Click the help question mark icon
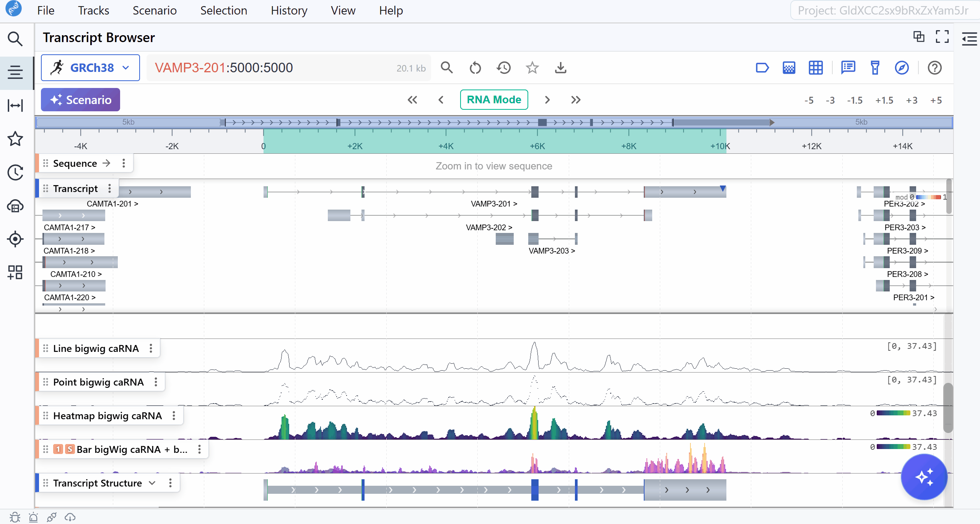Image resolution: width=980 pixels, height=524 pixels. pos(934,68)
